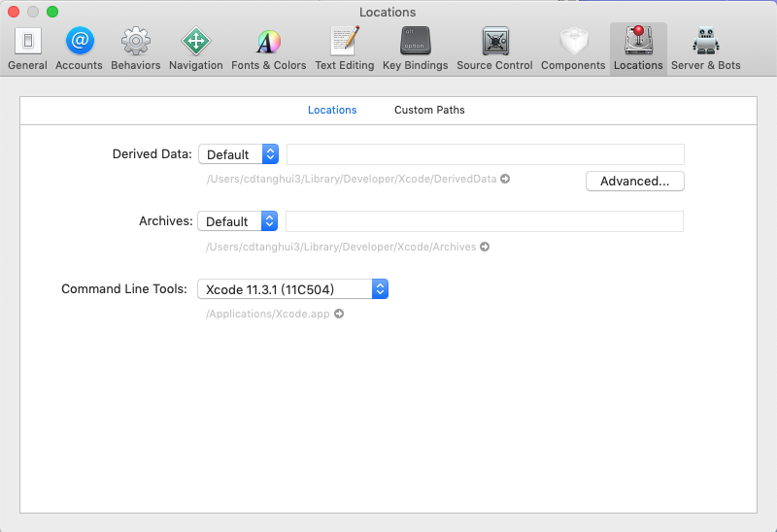
Task: Reveal Archives folder via arrow icon
Action: pyautogui.click(x=485, y=247)
